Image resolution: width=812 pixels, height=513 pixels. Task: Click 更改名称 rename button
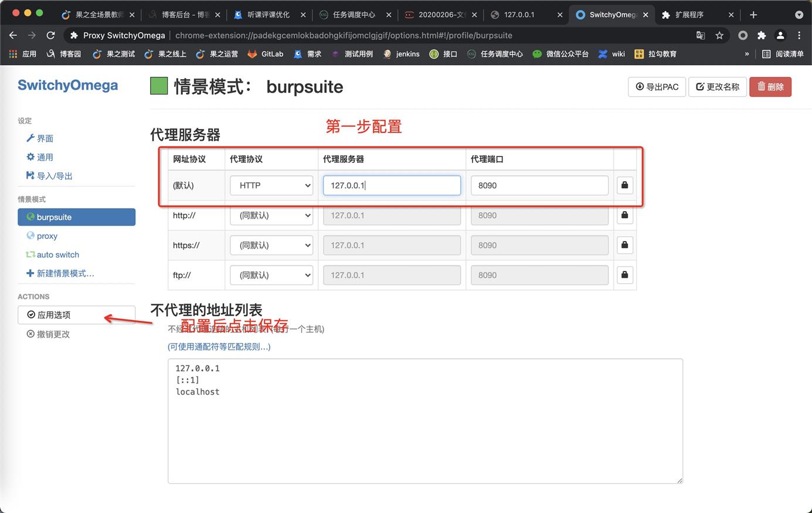[x=717, y=87]
